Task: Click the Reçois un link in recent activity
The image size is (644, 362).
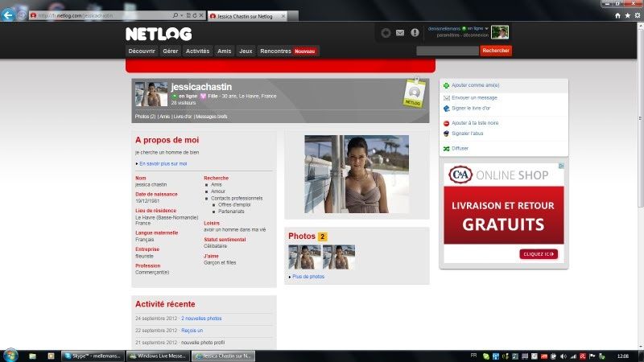Action: [192, 331]
